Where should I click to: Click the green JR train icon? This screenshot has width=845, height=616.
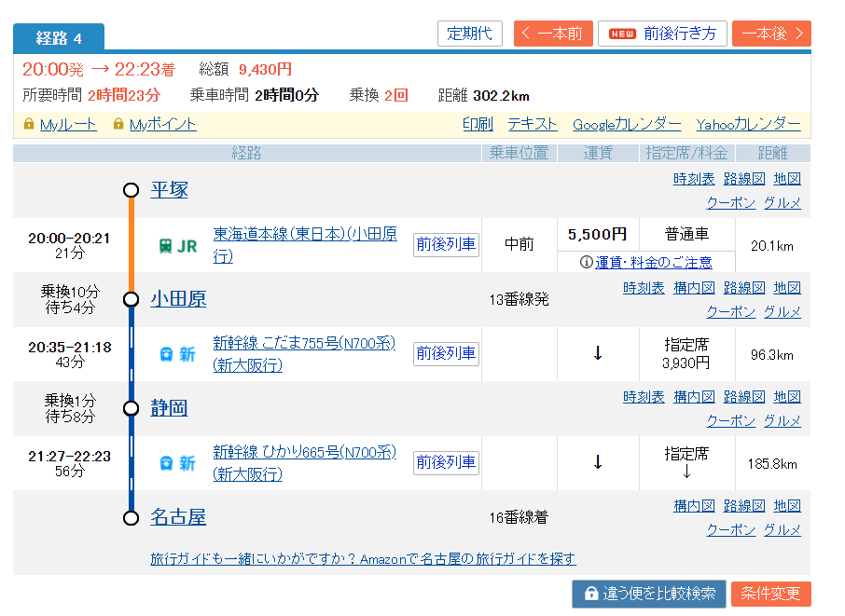(x=166, y=246)
